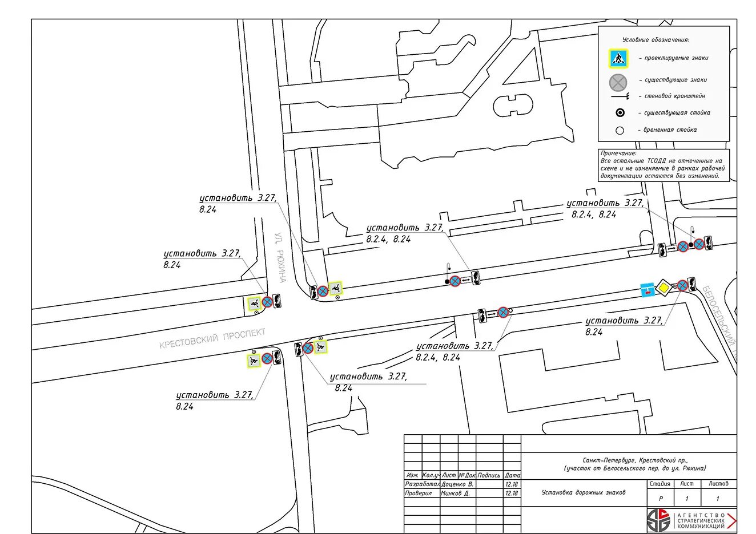Select the blue square sign beside the yellow diamond
Viewport: 756px width, 534px height.
(647, 290)
